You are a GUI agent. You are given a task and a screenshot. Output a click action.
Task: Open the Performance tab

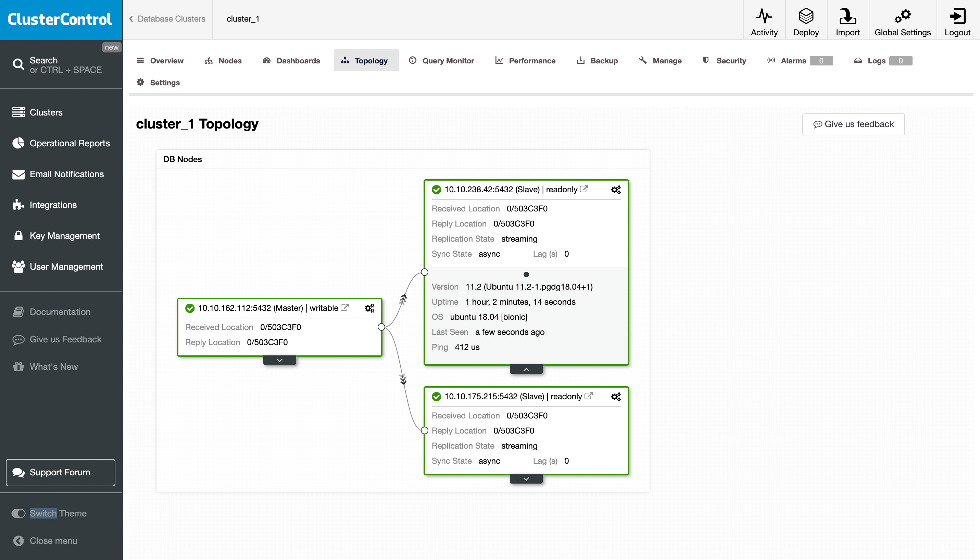point(525,60)
